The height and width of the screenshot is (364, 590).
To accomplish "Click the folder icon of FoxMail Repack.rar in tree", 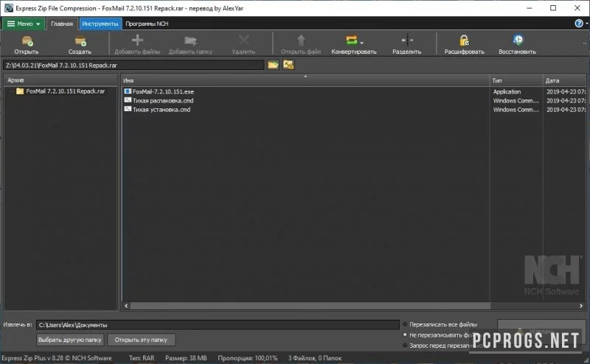I will coord(20,91).
